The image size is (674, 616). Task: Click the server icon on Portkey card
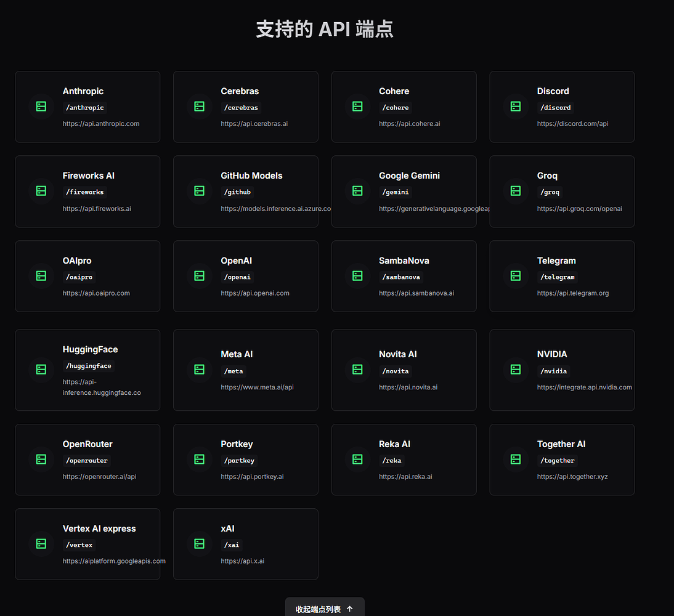click(x=200, y=460)
